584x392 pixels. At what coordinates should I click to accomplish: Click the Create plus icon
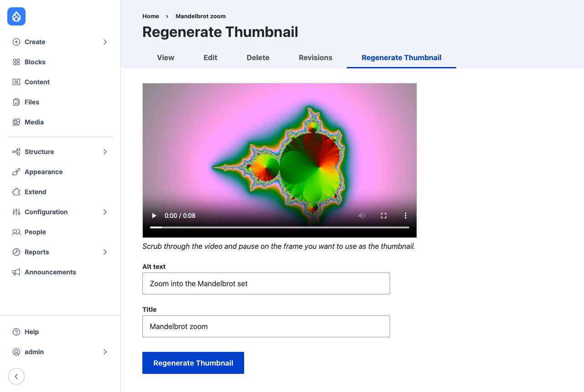tap(16, 42)
